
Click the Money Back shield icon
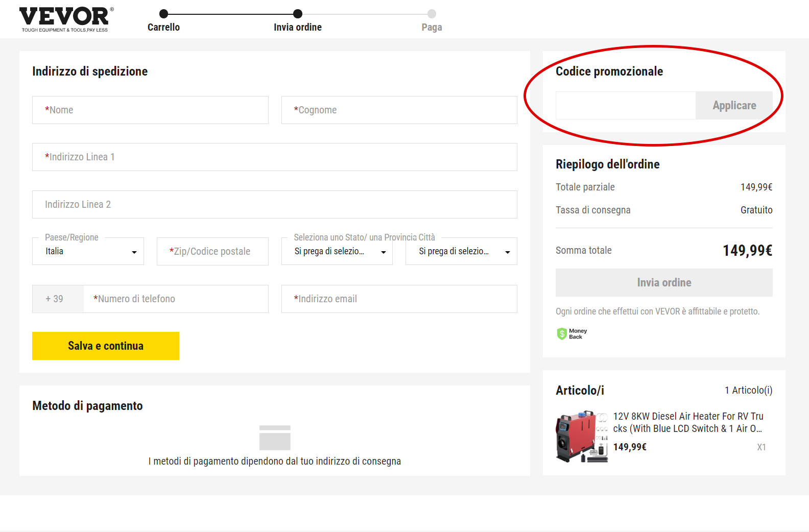pos(562,334)
